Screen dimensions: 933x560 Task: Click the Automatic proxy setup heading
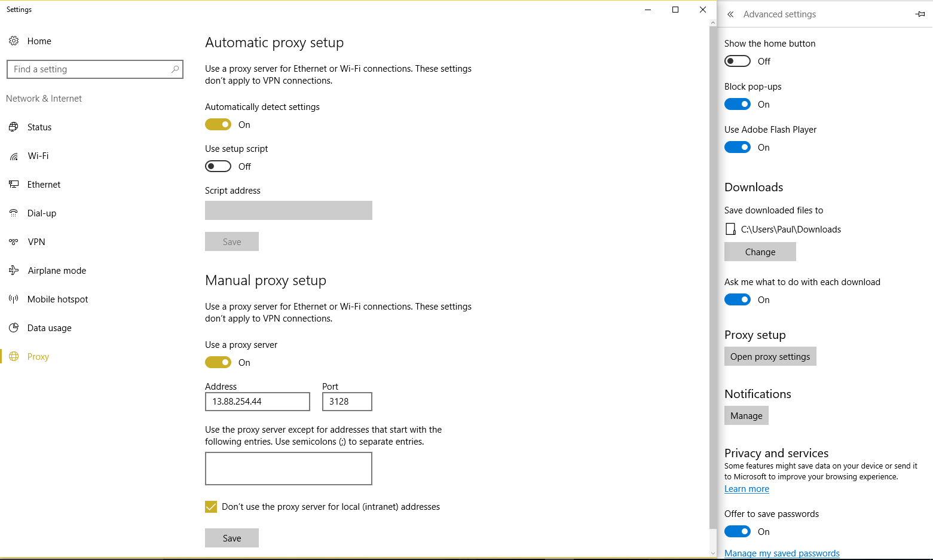pos(274,42)
